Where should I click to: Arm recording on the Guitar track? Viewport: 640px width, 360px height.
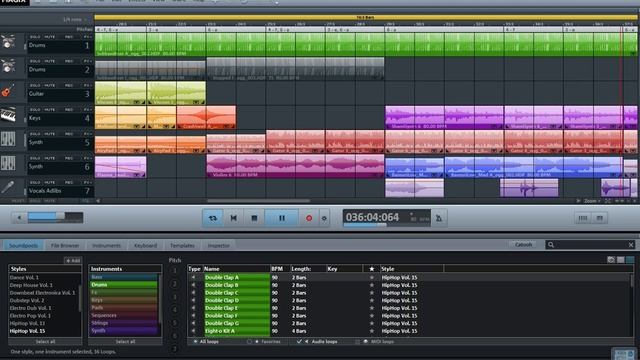69,86
